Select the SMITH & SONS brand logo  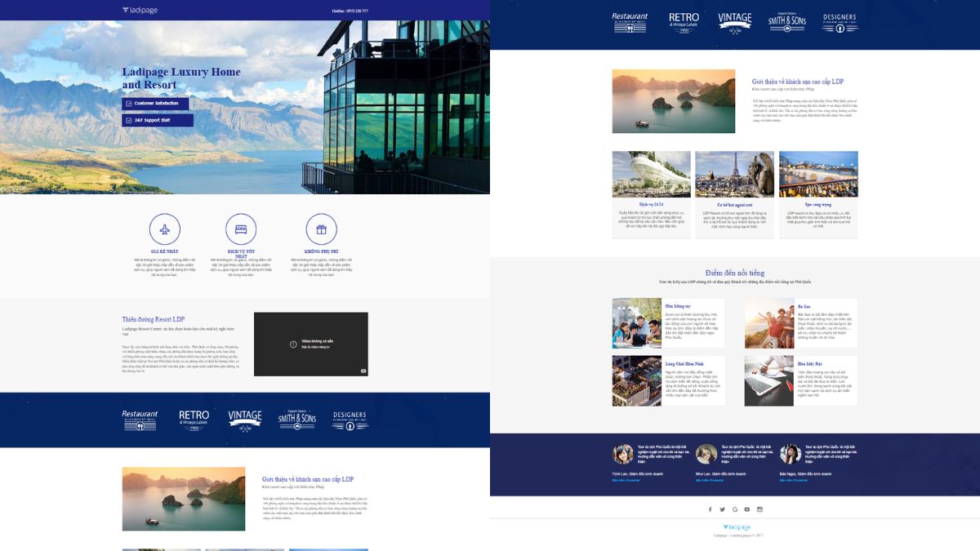point(786,22)
